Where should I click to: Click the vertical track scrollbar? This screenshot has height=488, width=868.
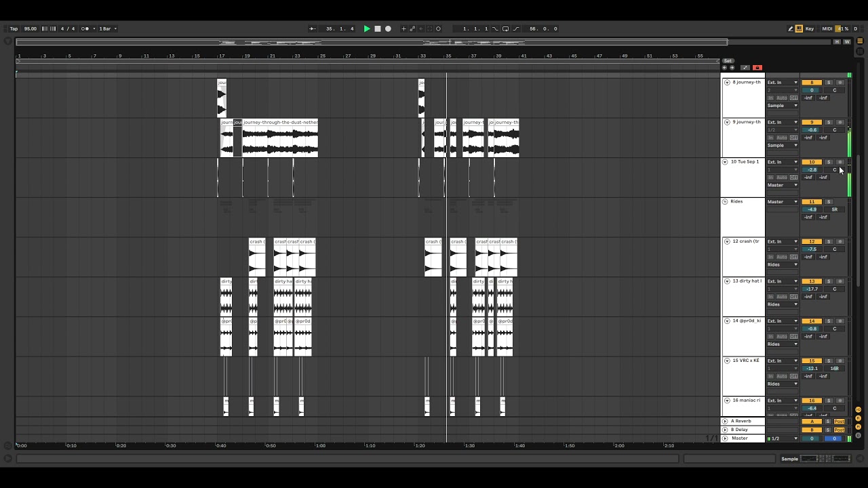pos(860,221)
